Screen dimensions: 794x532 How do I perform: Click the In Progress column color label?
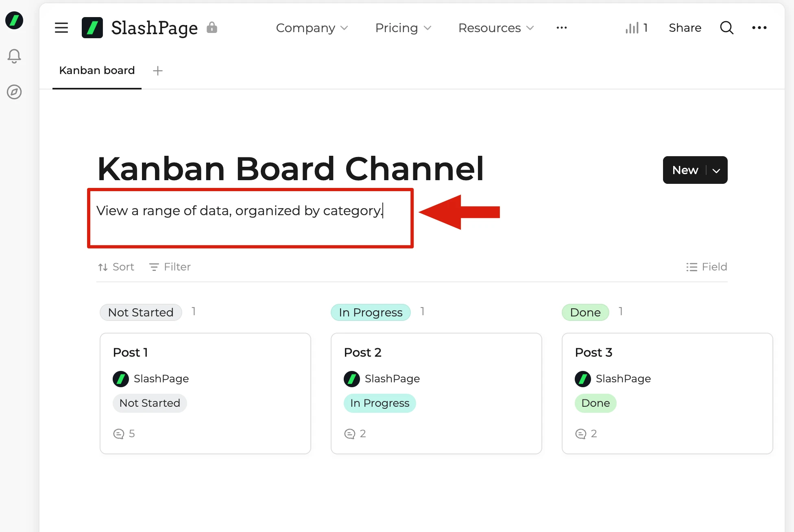[x=371, y=312]
